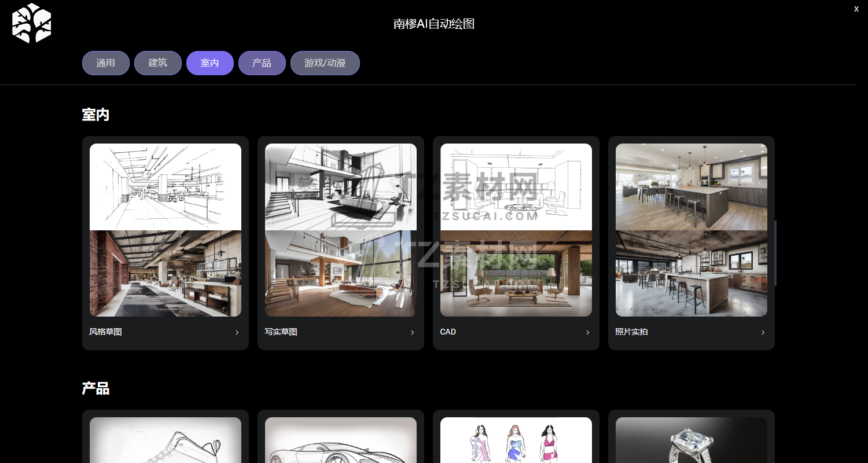The height and width of the screenshot is (463, 868).
Task: Click the 南椤AI自动绘图 title text
Action: [x=434, y=24]
